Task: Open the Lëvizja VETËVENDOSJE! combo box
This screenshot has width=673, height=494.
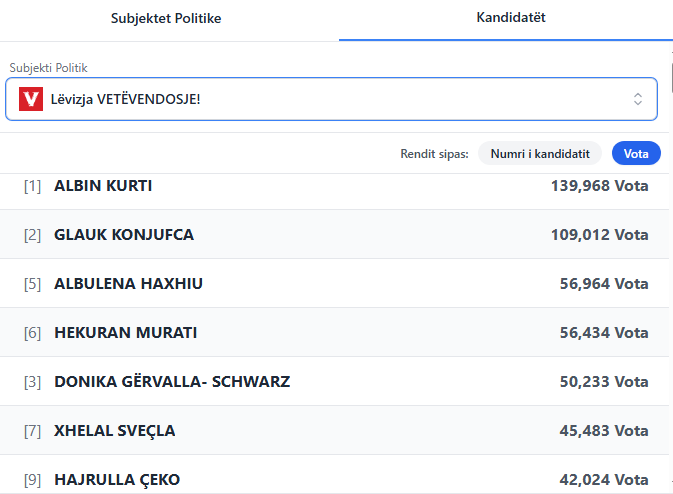Action: tap(330, 99)
